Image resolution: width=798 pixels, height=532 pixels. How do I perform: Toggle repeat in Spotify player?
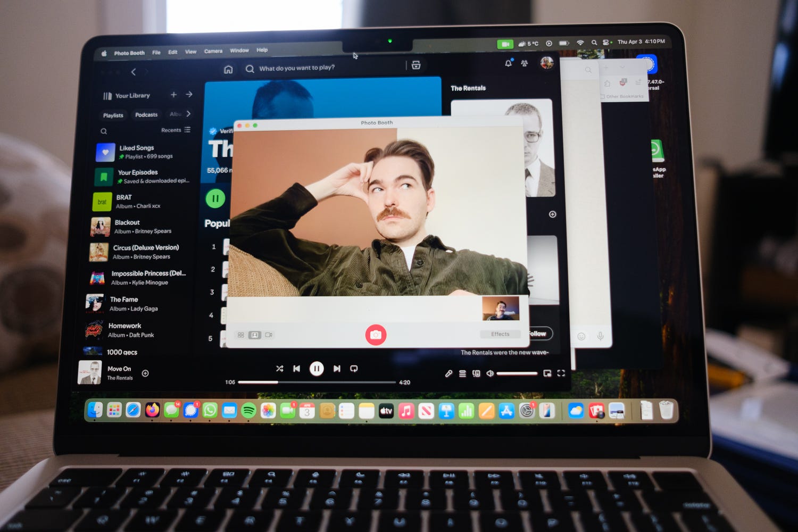(x=354, y=368)
